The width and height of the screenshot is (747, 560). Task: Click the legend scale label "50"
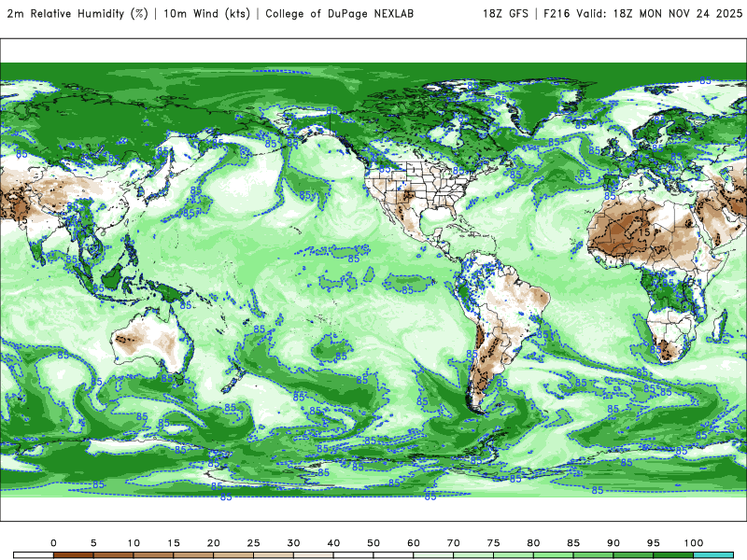point(373,543)
